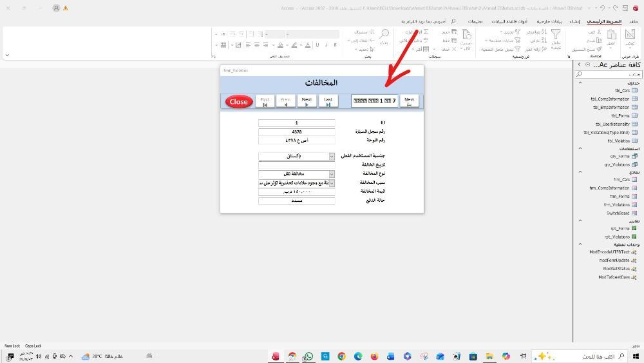644x363 pixels.
Task: Click the empty violation date field
Action: pos(296,165)
